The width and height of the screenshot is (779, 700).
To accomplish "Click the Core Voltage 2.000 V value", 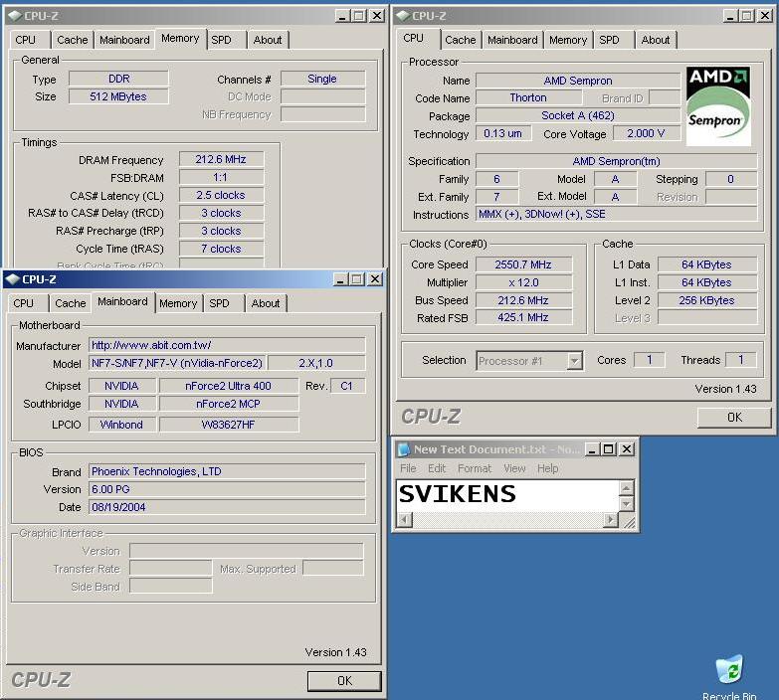I will pyautogui.click(x=646, y=133).
